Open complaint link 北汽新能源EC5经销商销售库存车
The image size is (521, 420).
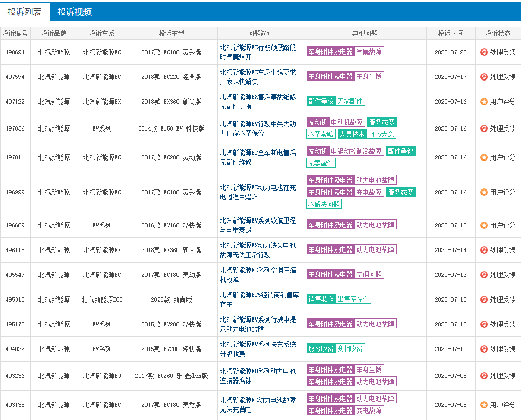259,299
